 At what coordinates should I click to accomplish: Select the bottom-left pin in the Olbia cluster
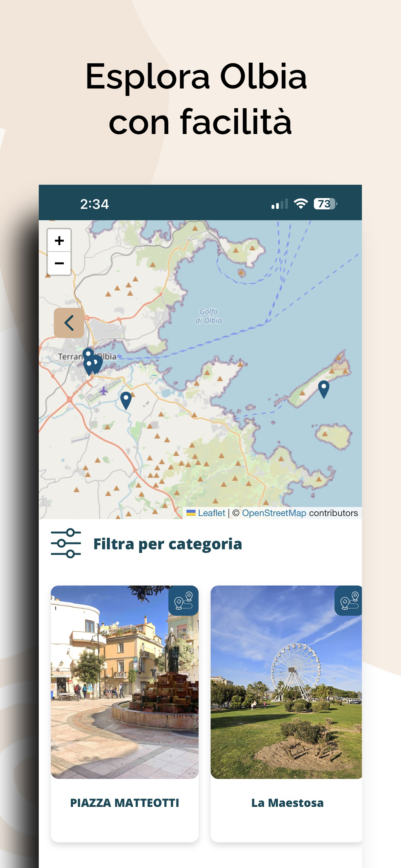[x=88, y=367]
